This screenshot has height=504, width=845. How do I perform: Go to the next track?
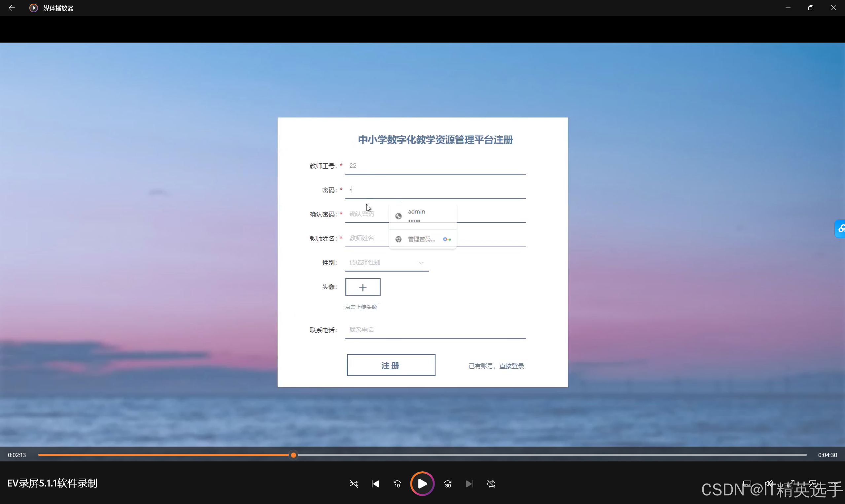[x=469, y=484]
